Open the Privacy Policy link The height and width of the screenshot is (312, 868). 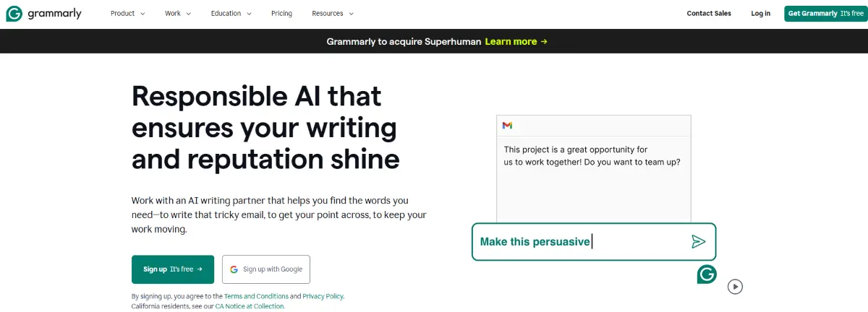pyautogui.click(x=323, y=296)
